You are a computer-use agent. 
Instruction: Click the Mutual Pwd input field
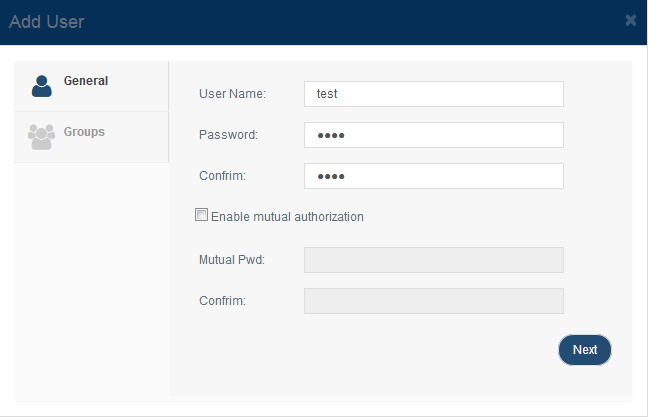coord(434,260)
